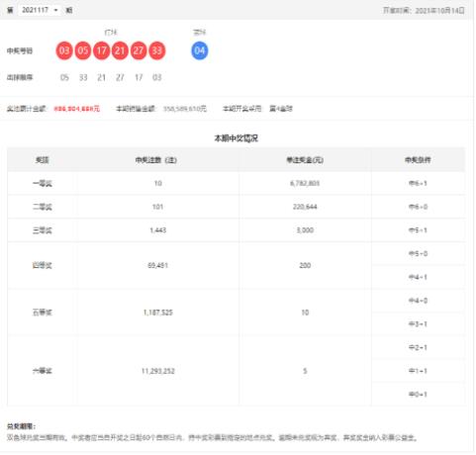
Task: Click the winners count 1,443 cell
Action: click(x=158, y=230)
